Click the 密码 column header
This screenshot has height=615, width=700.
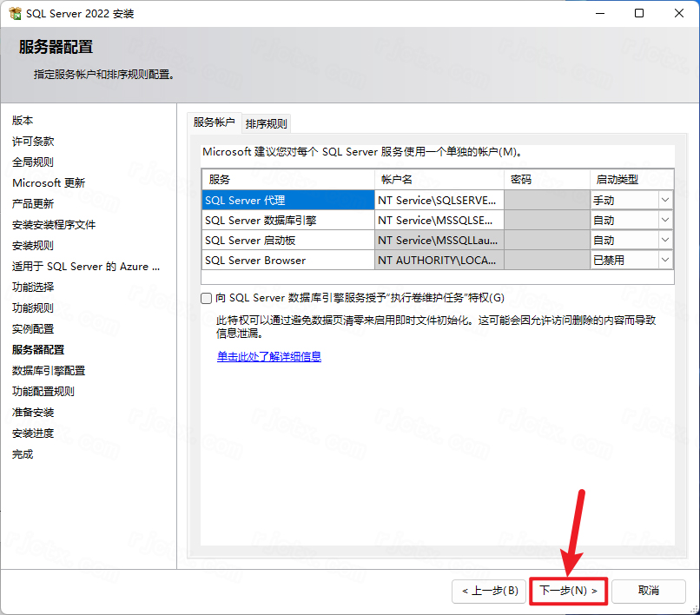[547, 180]
